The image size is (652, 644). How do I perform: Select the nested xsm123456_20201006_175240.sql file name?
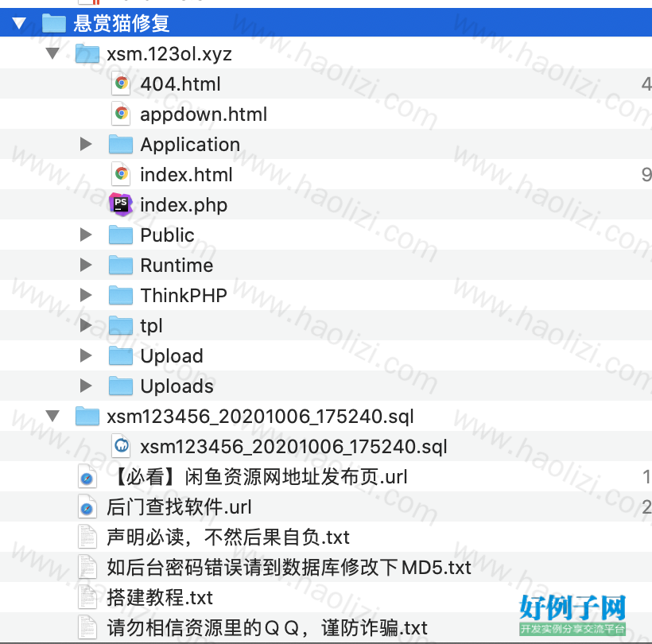pyautogui.click(x=293, y=447)
